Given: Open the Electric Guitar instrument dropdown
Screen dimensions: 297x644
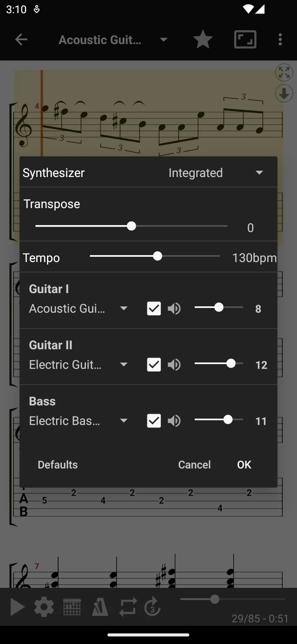Looking at the screenshot, I should [78, 365].
